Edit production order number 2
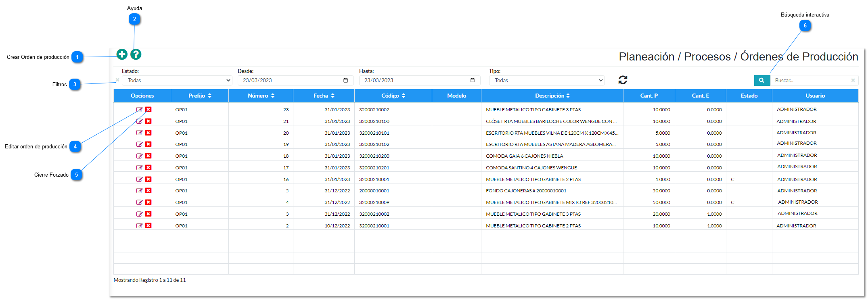Screen dimensions: 868x300 [x=139, y=225]
